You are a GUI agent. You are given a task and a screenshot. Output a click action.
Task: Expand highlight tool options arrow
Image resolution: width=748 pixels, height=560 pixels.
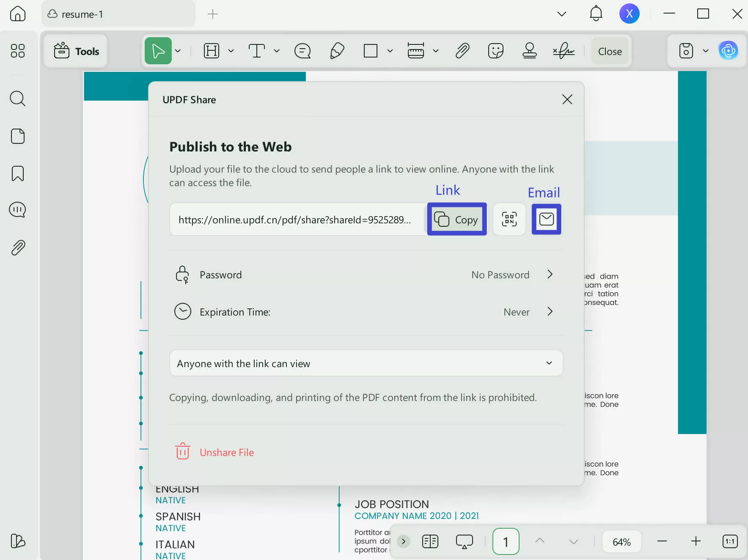click(231, 51)
